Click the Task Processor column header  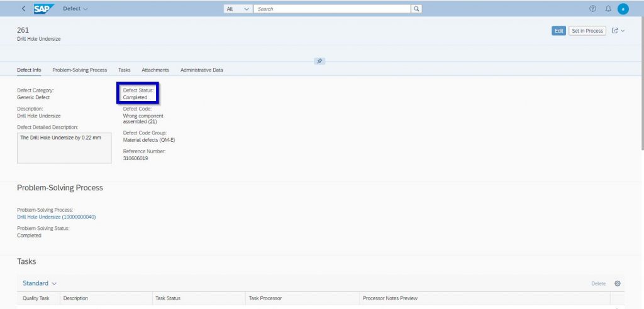coord(303,298)
